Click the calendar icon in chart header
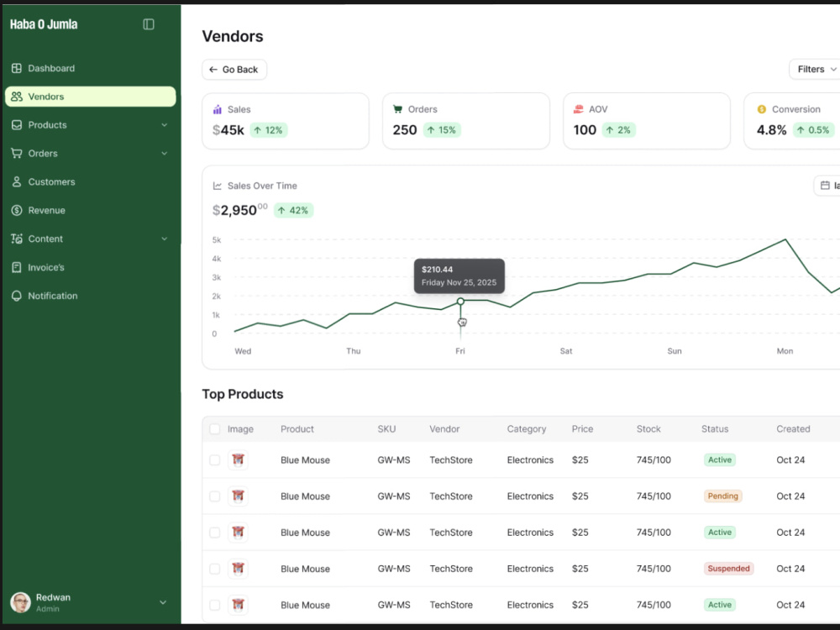840x630 pixels. point(825,186)
